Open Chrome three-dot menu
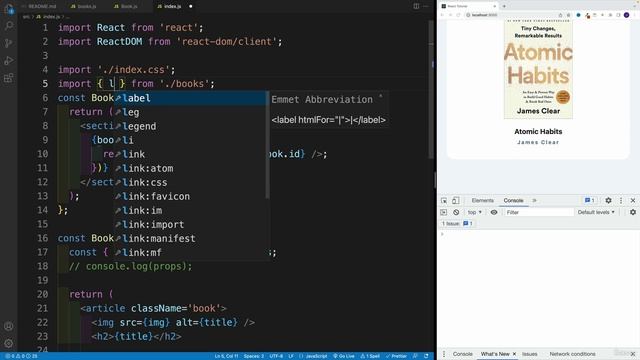This screenshot has width=640, height=360. (x=635, y=15)
